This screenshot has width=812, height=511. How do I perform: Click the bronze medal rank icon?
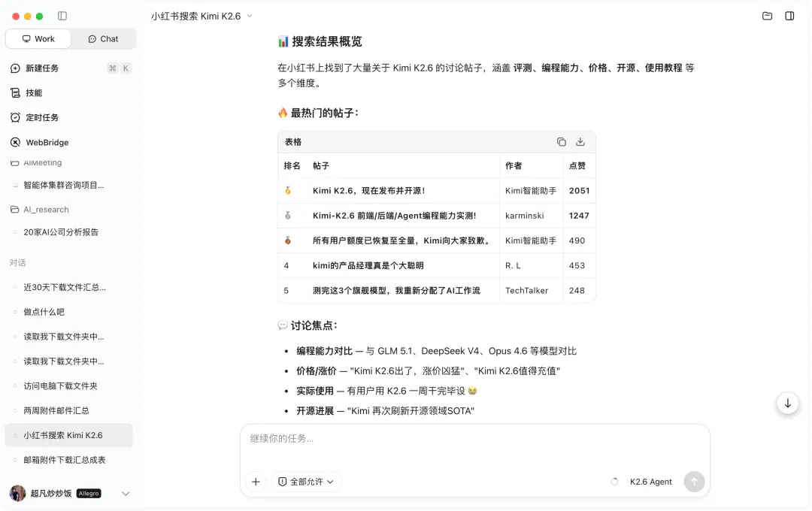[288, 240]
